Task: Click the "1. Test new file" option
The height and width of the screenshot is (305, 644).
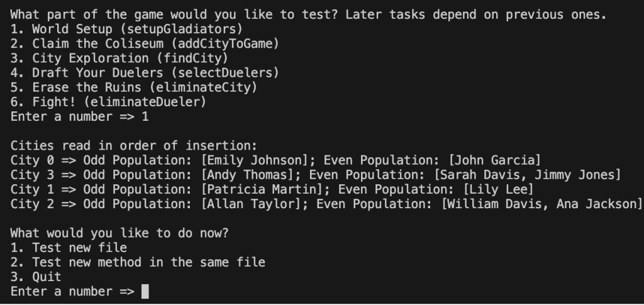Action: click(69, 247)
